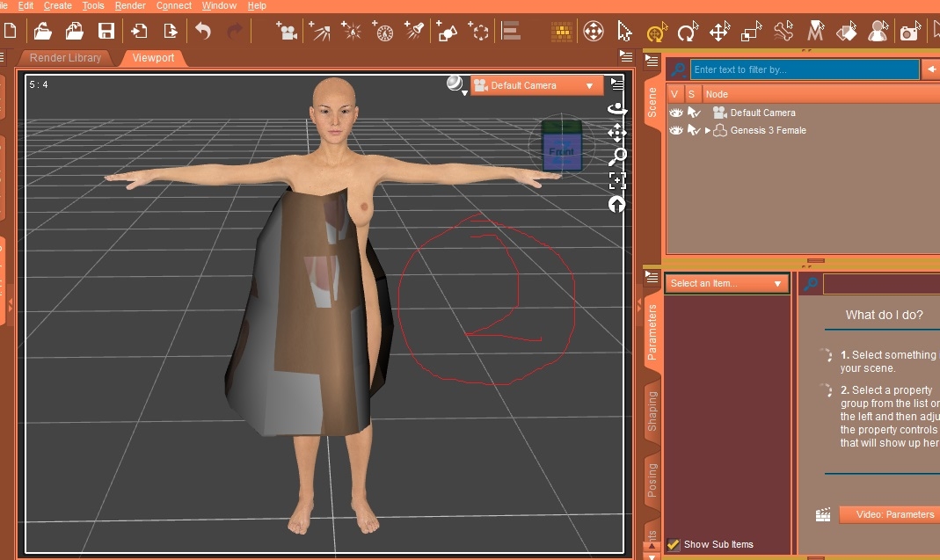
Task: Toggle visibility of Default Camera
Action: tap(675, 113)
